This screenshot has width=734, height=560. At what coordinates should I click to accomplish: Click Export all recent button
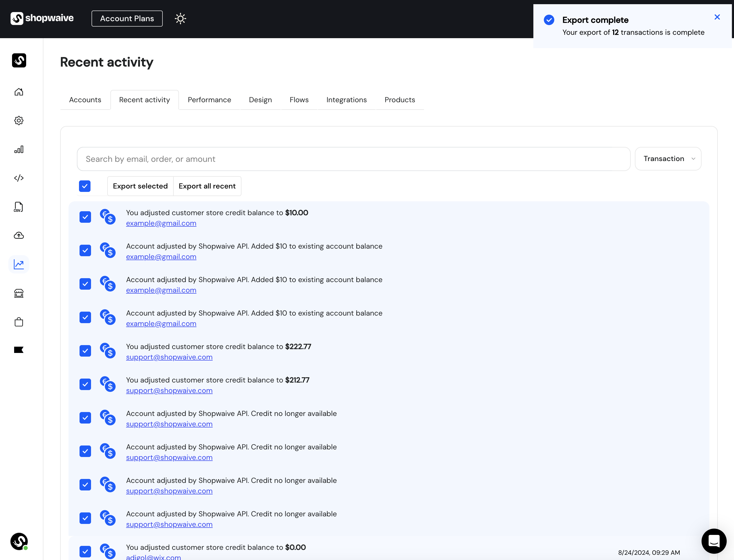[x=207, y=186]
